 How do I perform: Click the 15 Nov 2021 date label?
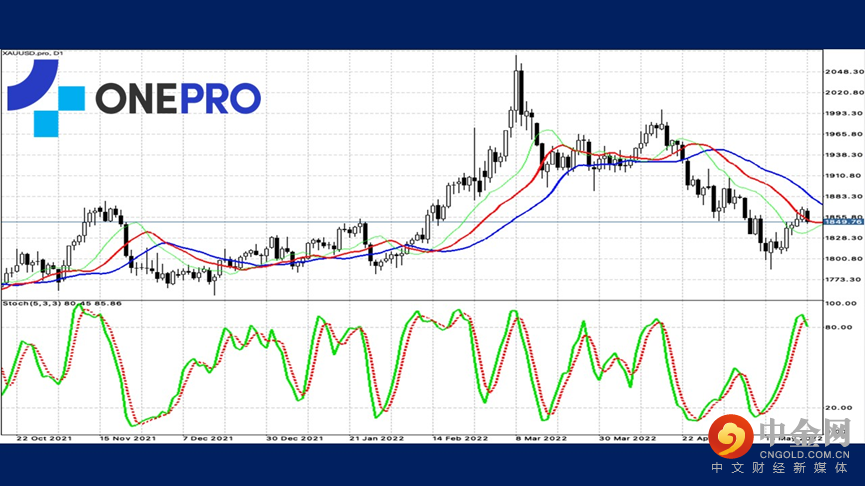click(x=127, y=439)
